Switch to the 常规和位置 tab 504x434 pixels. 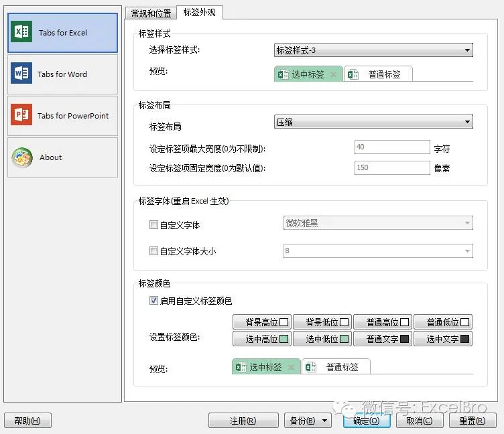pos(151,13)
